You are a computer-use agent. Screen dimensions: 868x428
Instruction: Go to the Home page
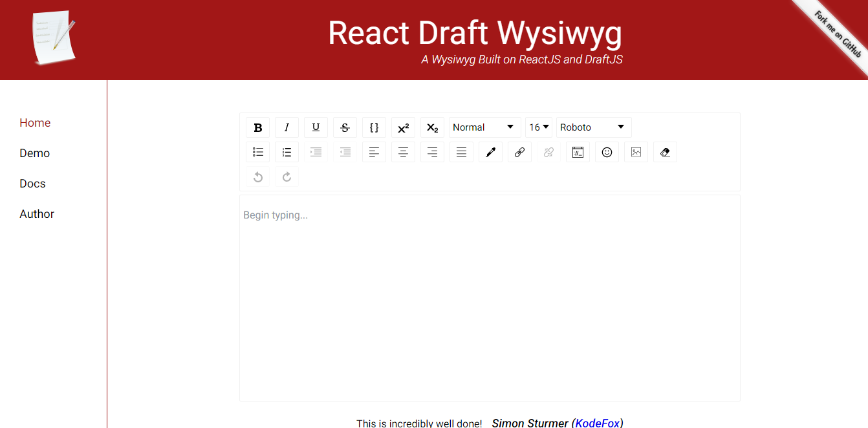[35, 123]
